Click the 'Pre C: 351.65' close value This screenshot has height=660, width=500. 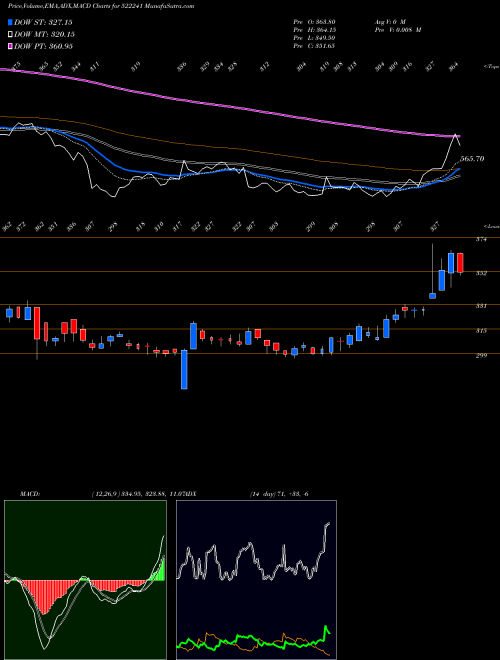[x=314, y=46]
